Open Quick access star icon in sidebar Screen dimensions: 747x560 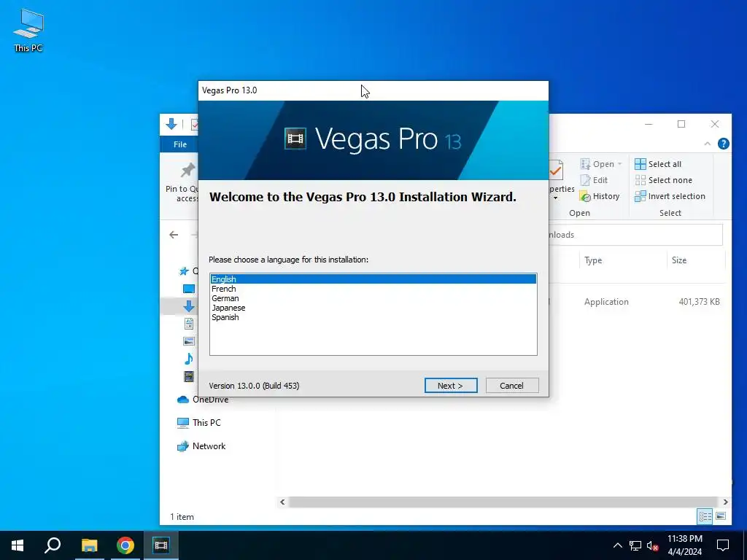(x=184, y=271)
